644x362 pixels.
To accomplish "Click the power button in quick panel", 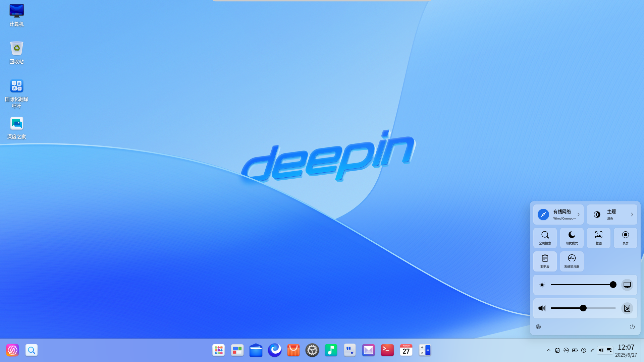I will [x=632, y=327].
